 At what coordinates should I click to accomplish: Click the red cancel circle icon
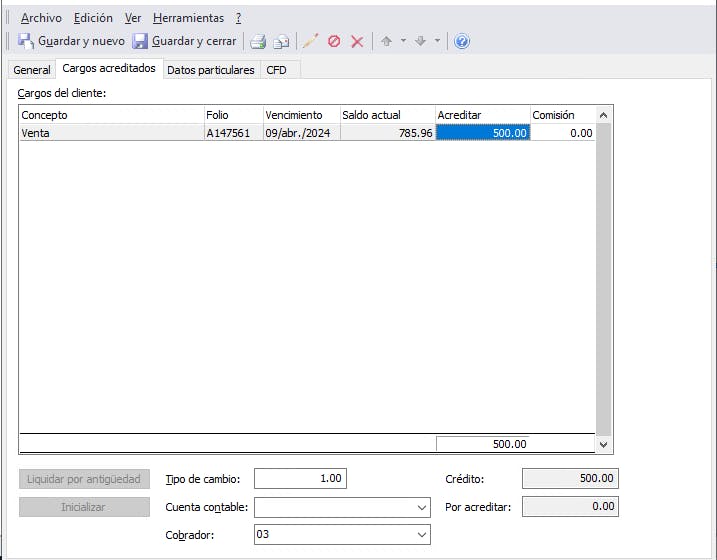(x=334, y=42)
